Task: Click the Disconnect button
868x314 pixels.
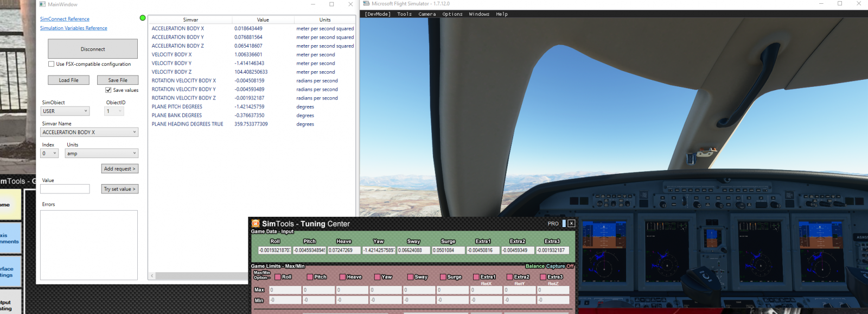Action: [93, 49]
